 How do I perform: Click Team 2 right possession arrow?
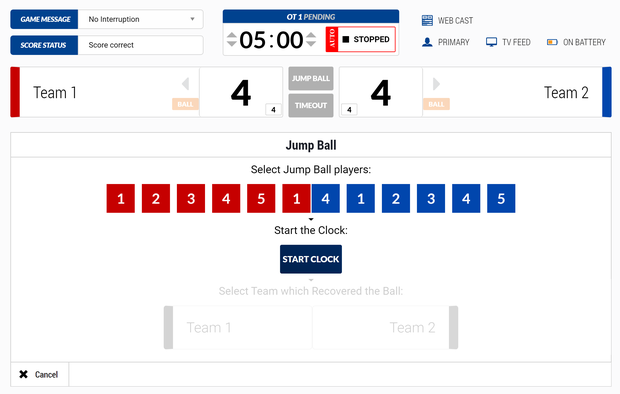click(436, 83)
